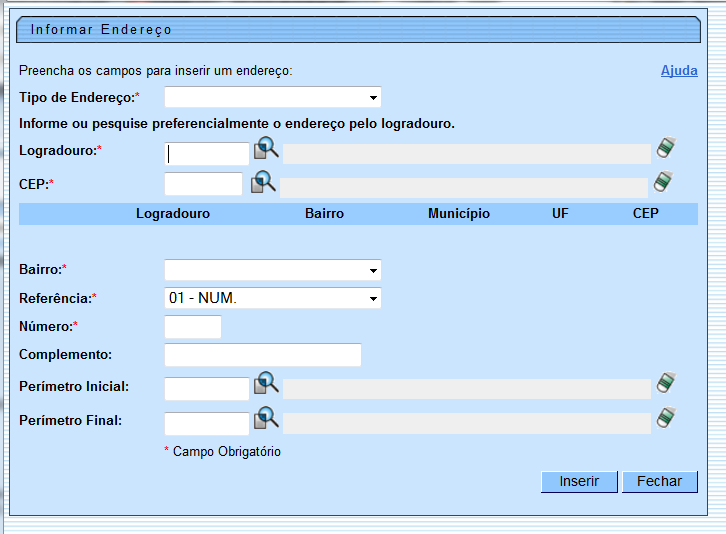Clear the Logradouro field with eraser icon
The height and width of the screenshot is (534, 726).
click(666, 149)
